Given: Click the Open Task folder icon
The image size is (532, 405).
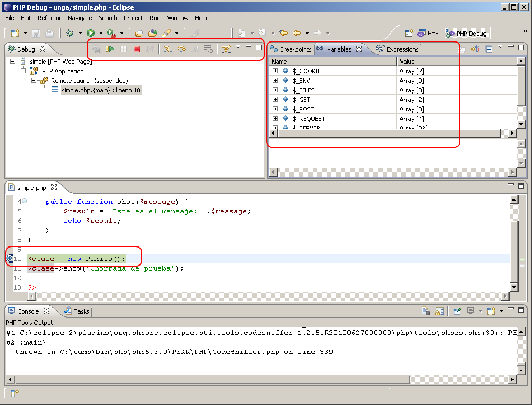Looking at the screenshot, I should pos(153,33).
